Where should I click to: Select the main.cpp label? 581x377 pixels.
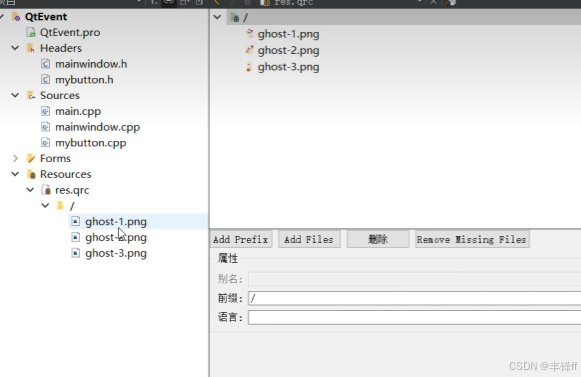[78, 112]
